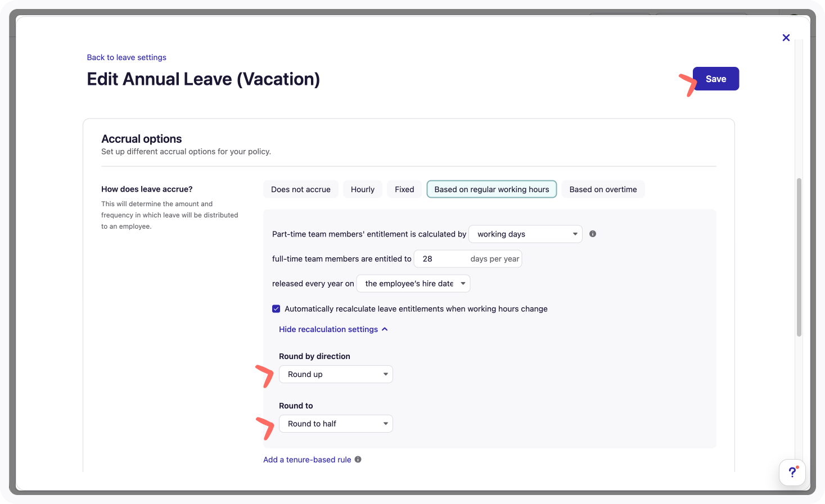Select the Based on overtime option
Screen dimensions: 825x504
(603, 189)
